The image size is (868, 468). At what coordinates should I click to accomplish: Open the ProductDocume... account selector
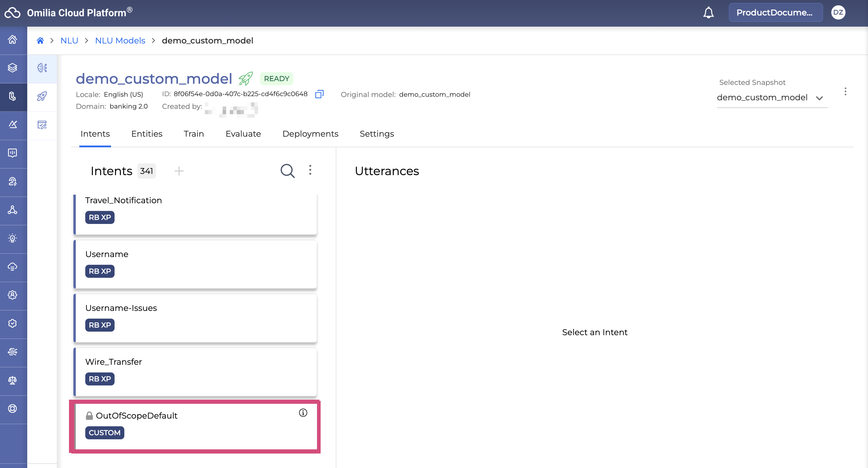click(775, 12)
